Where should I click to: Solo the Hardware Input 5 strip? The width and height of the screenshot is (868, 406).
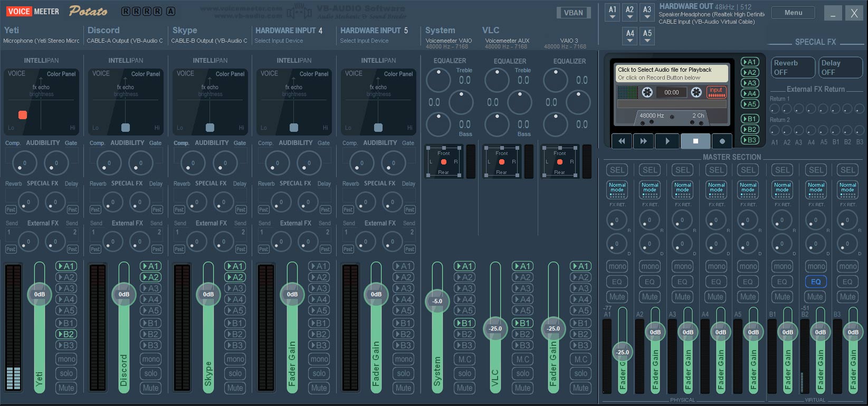click(x=404, y=373)
